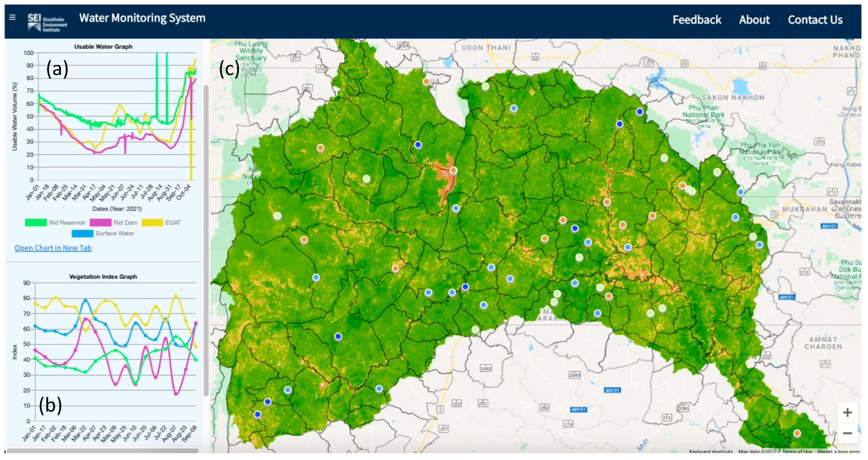Open the hamburger menu icon
This screenshot has width=868, height=460.
point(12,17)
